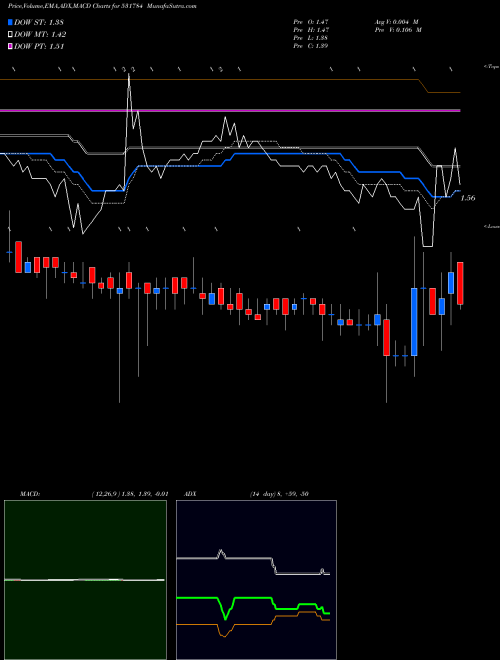
Task: Click the ADX '(14 day) 8, +59, -50' values
Action: 279,493
